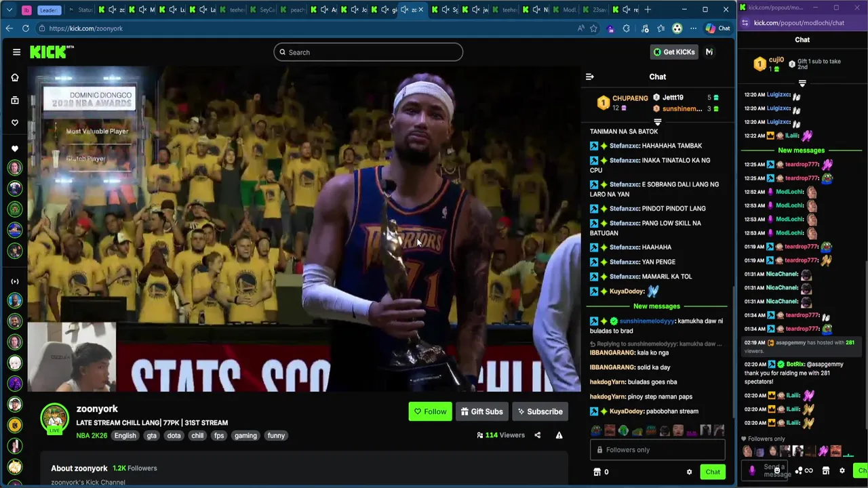The width and height of the screenshot is (868, 488).
Task: Click the browser address bar URL
Action: click(x=85, y=28)
